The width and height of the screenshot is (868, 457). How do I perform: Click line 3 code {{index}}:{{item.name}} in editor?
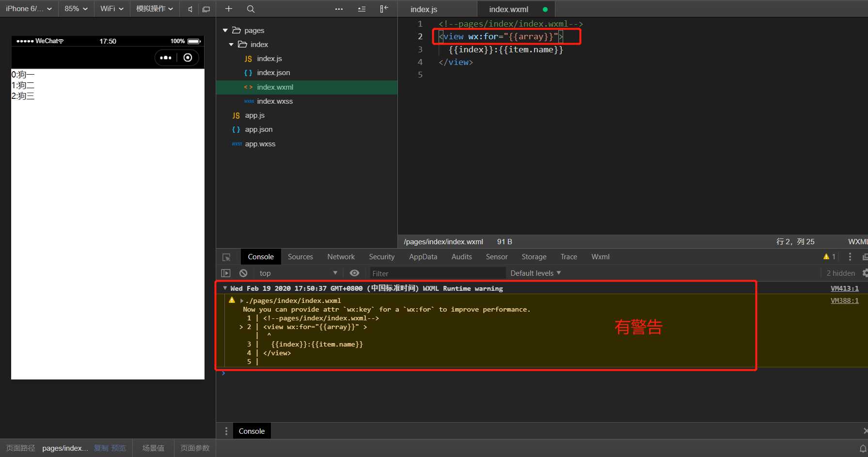(x=506, y=49)
